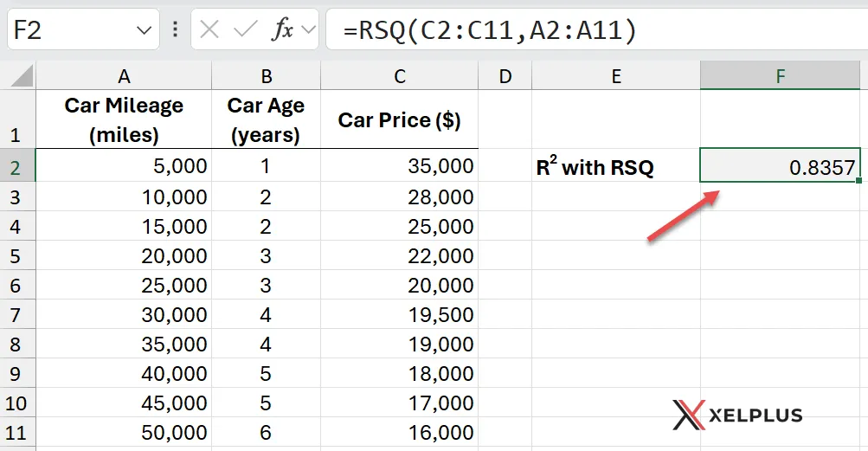Select row 1 header
Image resolution: width=868 pixels, height=451 pixels.
point(17,119)
